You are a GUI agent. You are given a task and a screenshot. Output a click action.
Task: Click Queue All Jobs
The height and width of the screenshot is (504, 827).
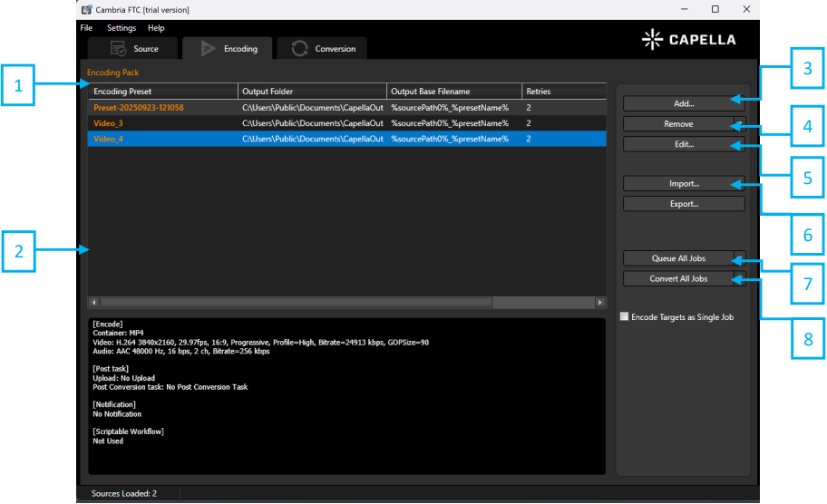point(678,258)
